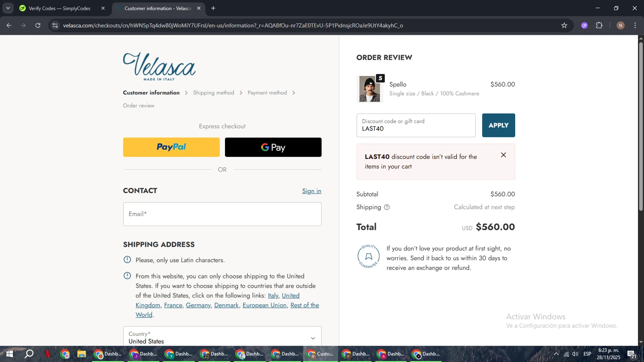644x362 pixels.
Task: Show hidden system tray icons
Action: tap(556, 354)
